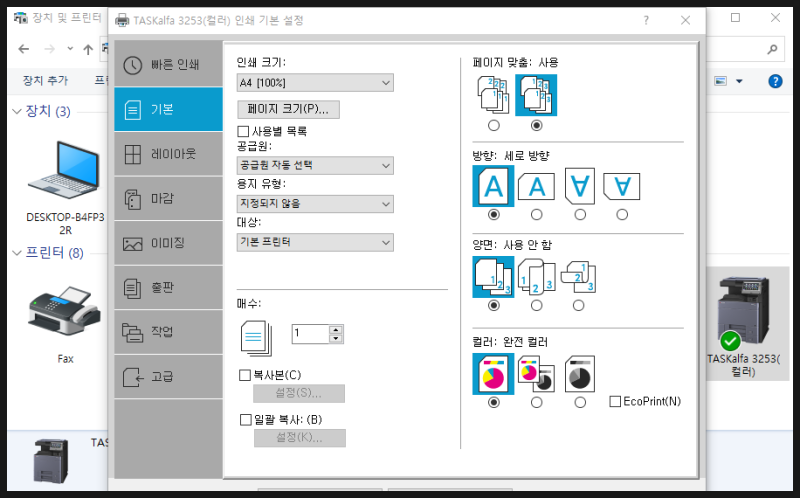The height and width of the screenshot is (498, 800).
Task: Click the 페이지 크기(P)... button
Action: (x=288, y=109)
